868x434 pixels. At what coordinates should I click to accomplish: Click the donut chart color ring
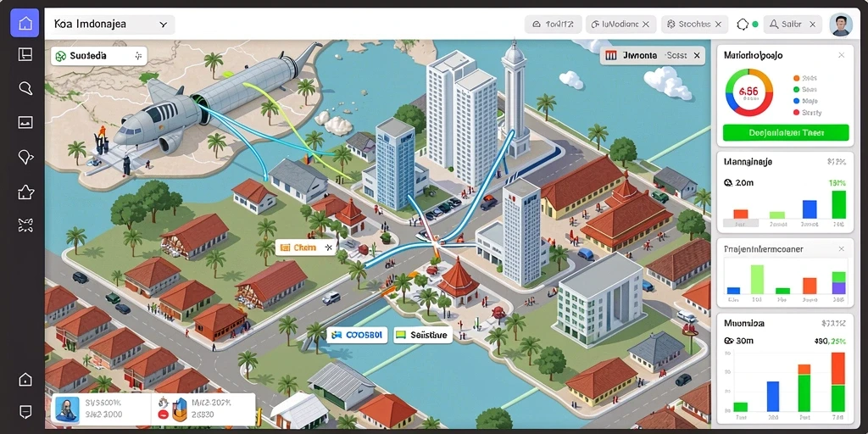748,92
